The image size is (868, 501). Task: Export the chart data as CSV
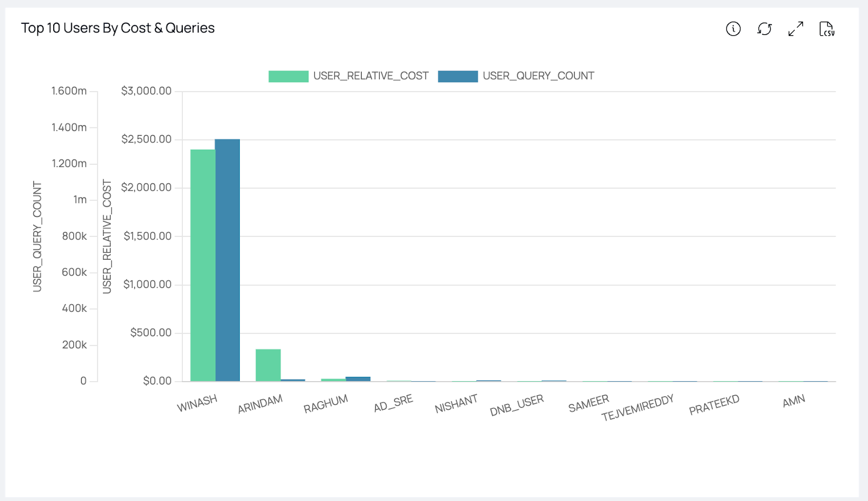827,29
